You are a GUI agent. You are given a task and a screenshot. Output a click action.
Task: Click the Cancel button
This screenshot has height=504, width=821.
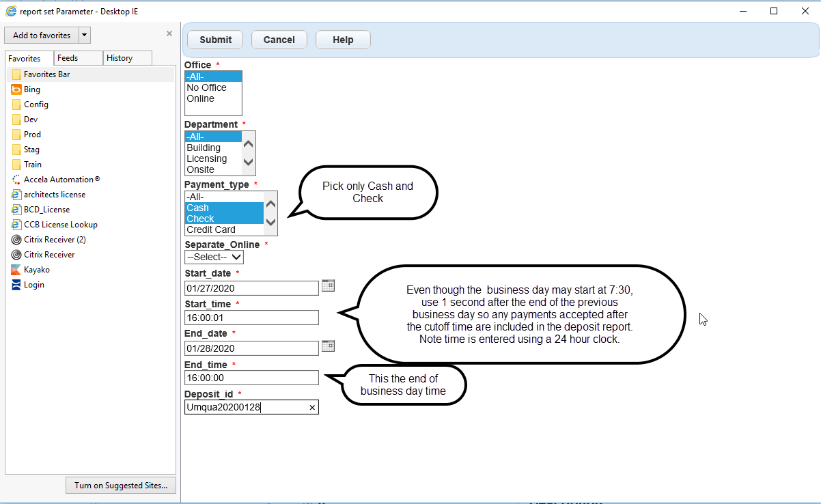coord(279,40)
